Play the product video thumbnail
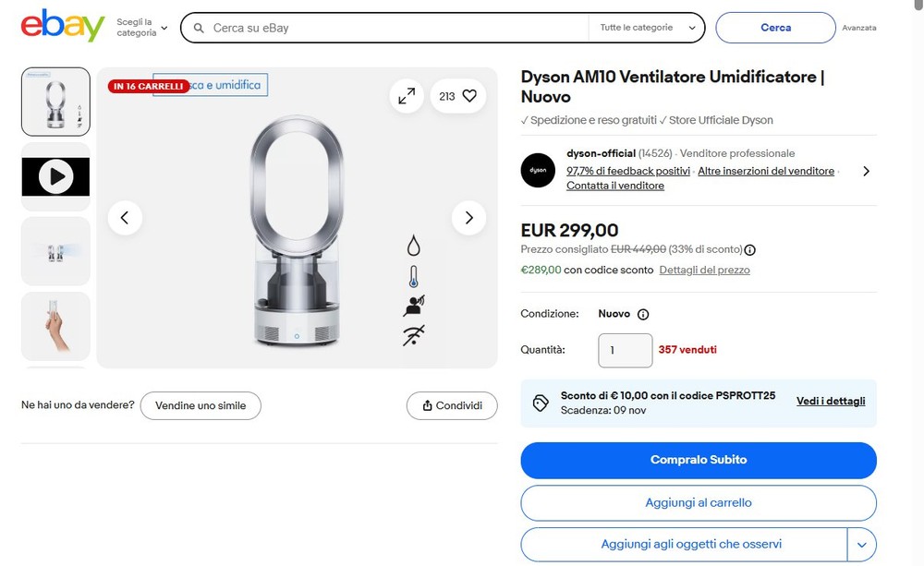The width and height of the screenshot is (924, 566). 55,176
